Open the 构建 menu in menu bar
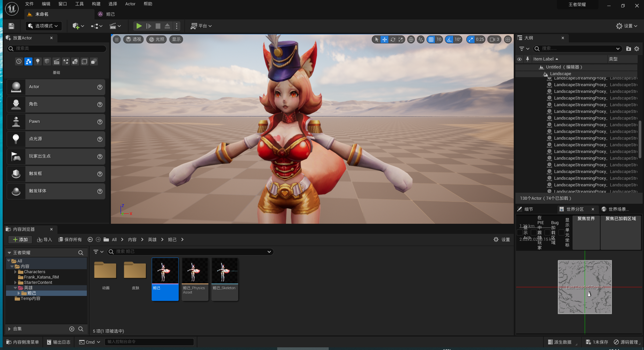Screen dimensions: 644x350 [x=96, y=4]
